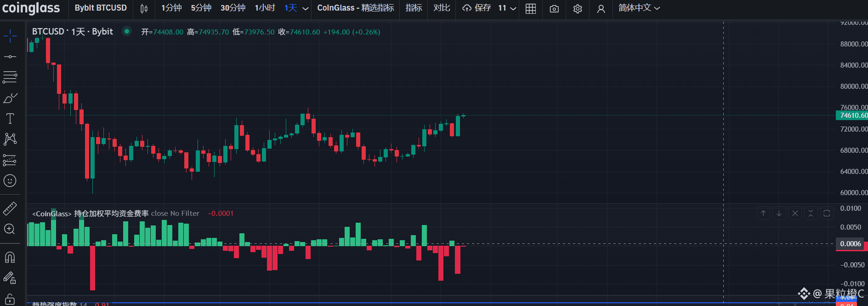The image size is (868, 306).
Task: Click the 持仓加权平均资金费率 indicator title
Action: coord(111,214)
